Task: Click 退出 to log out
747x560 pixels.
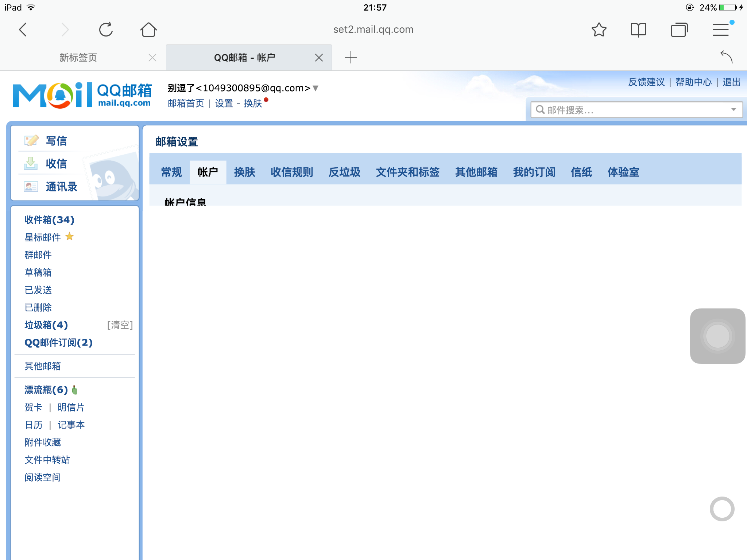Action: (731, 82)
